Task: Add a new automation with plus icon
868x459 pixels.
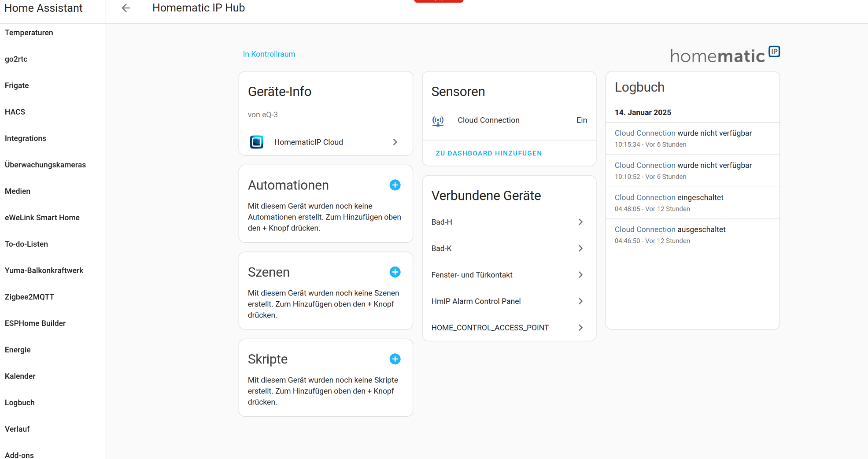Action: coord(395,185)
